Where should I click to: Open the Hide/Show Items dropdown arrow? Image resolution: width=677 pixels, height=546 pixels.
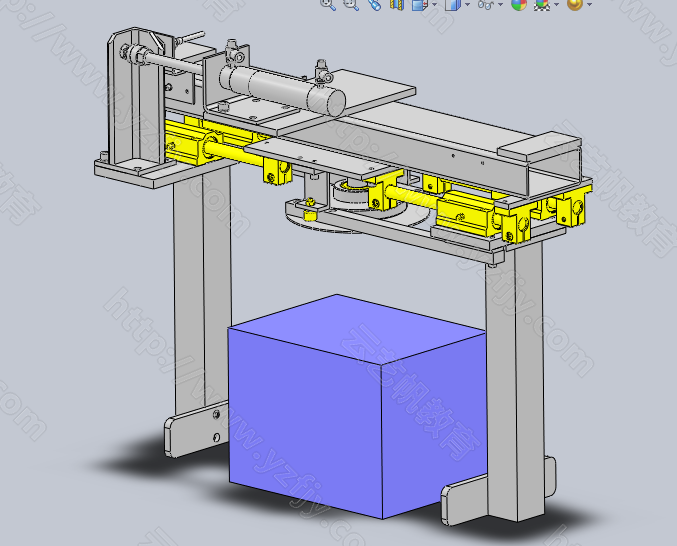[500, 5]
